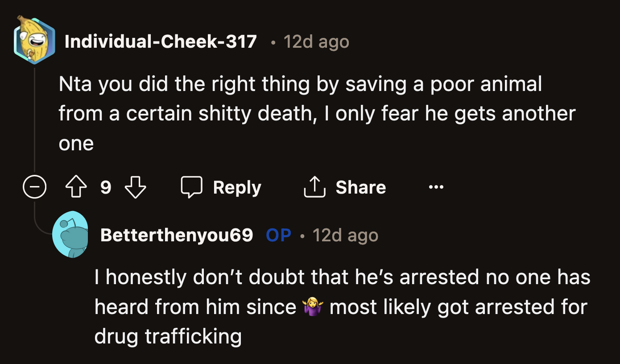Open the comment overflow menu (three dots)
Image resolution: width=620 pixels, height=364 pixels.
pos(436,187)
